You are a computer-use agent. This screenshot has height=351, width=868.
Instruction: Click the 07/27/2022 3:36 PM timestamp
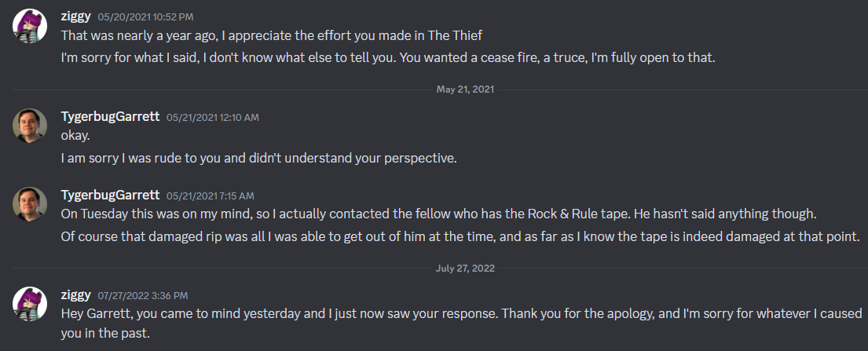142,296
